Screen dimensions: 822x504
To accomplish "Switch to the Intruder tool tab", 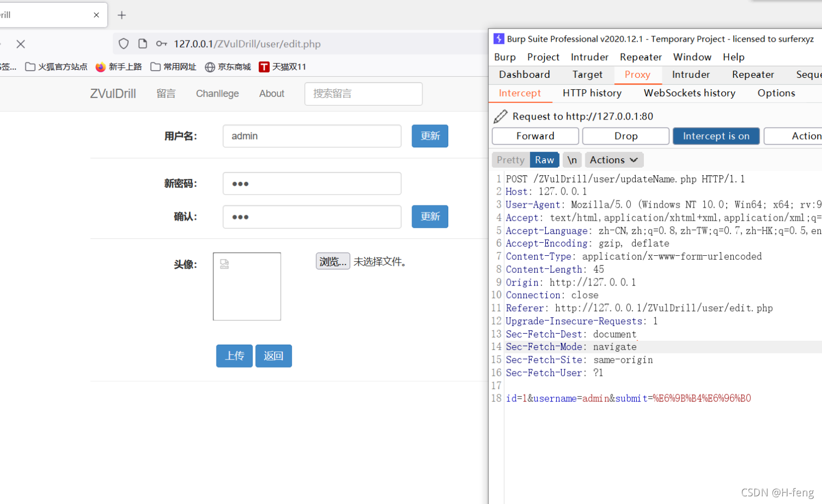I will pyautogui.click(x=691, y=75).
